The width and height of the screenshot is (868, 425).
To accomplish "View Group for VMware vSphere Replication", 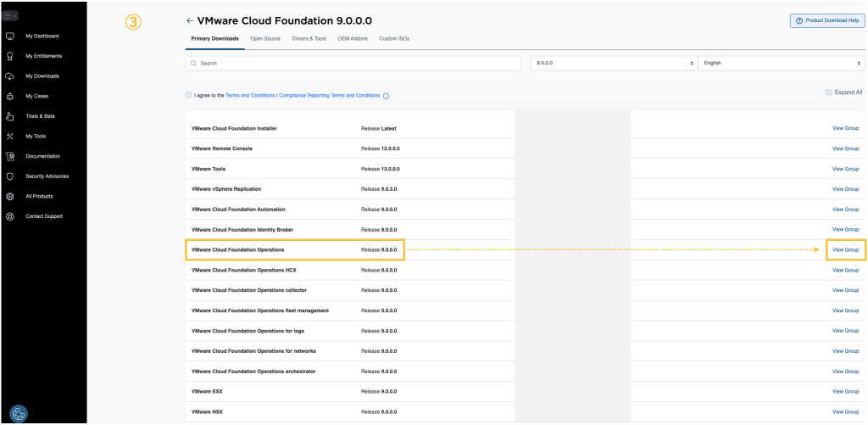I will [x=845, y=189].
